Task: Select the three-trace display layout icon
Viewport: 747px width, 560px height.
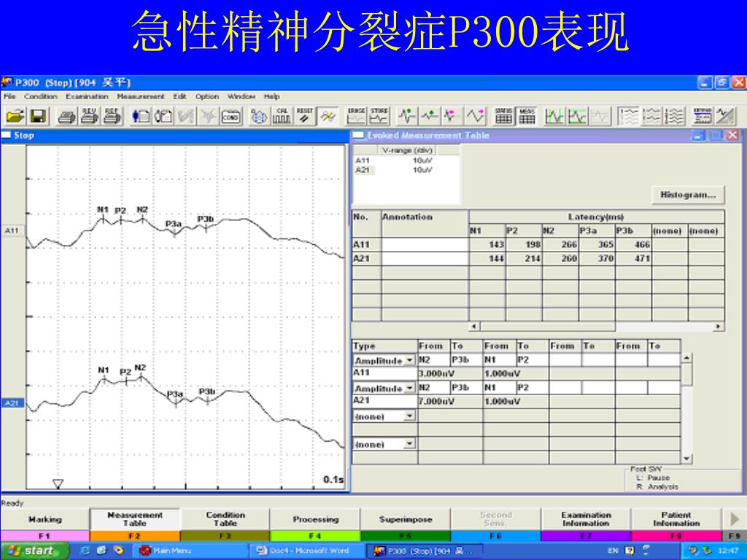Action: pyautogui.click(x=673, y=116)
